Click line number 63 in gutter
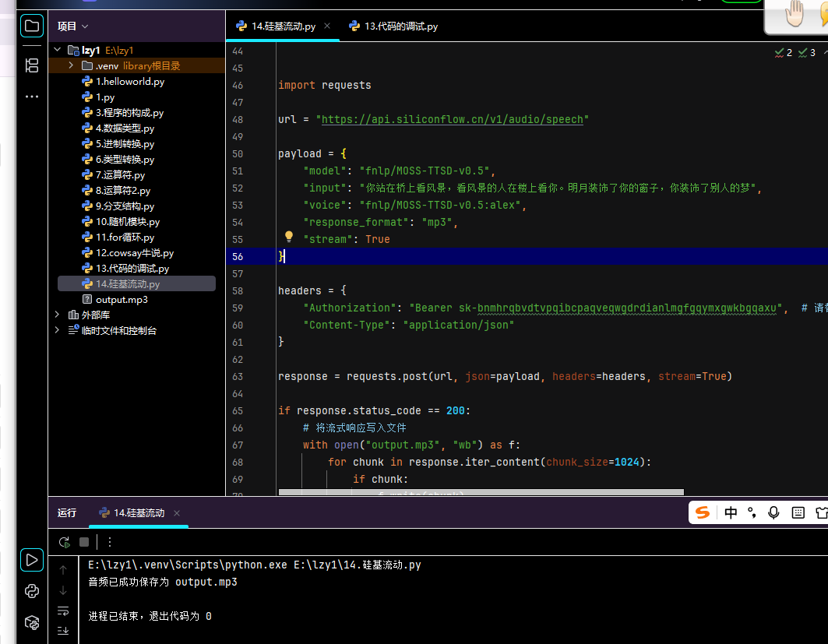828x644 pixels. [238, 376]
